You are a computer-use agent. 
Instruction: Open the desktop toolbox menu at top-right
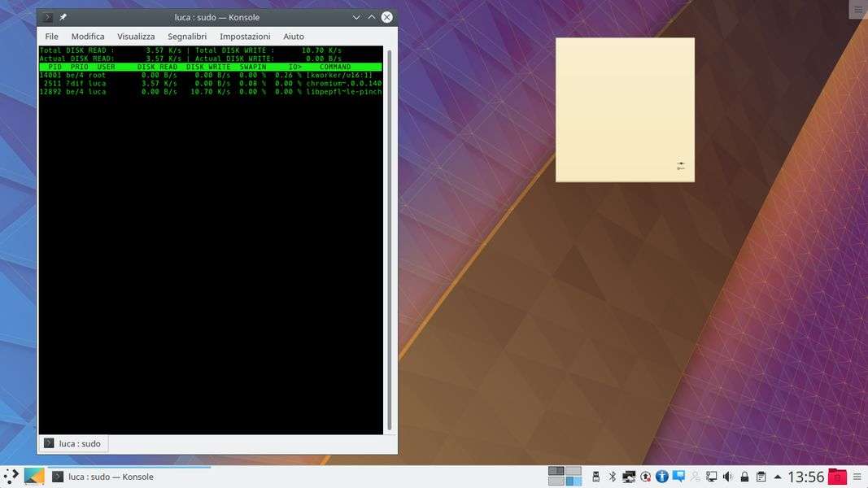[x=857, y=9]
